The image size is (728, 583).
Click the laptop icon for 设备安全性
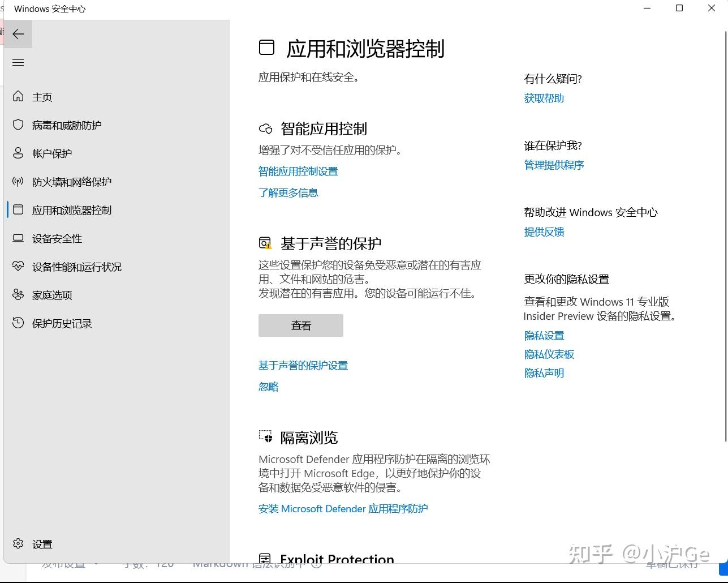point(18,238)
